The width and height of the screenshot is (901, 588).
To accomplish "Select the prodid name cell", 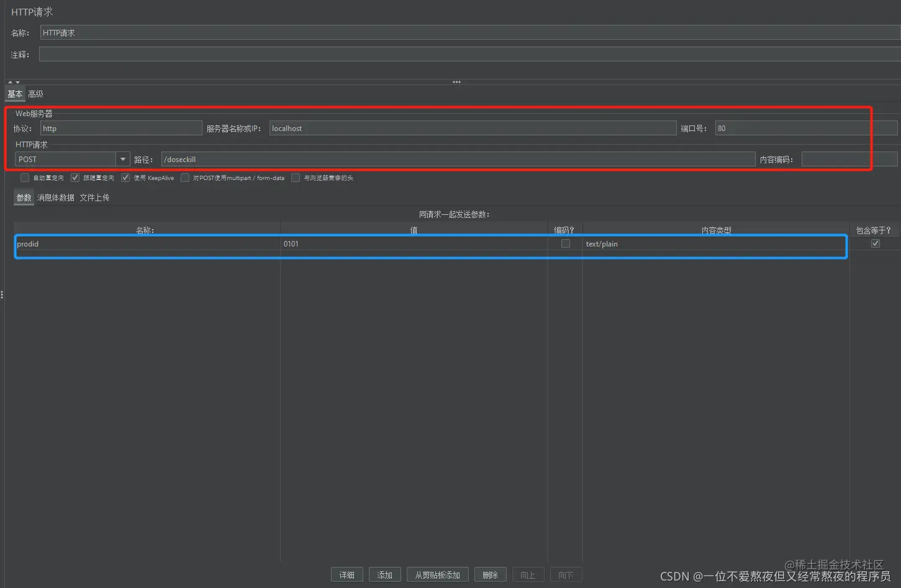I will pos(147,244).
